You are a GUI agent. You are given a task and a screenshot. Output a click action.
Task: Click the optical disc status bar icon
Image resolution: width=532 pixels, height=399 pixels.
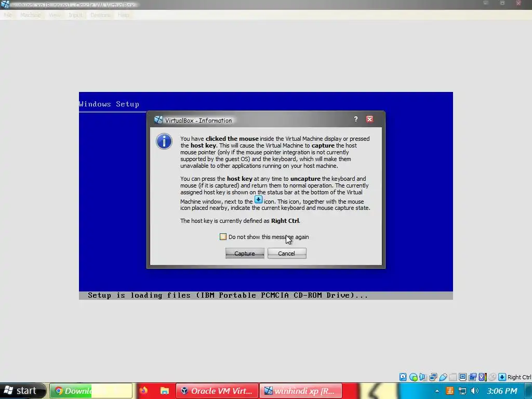coord(413,377)
